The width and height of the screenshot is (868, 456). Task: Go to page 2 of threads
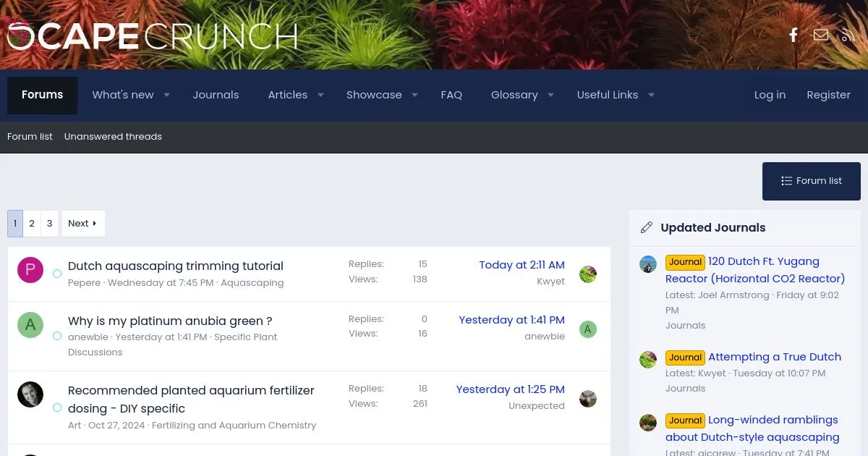[x=32, y=224]
